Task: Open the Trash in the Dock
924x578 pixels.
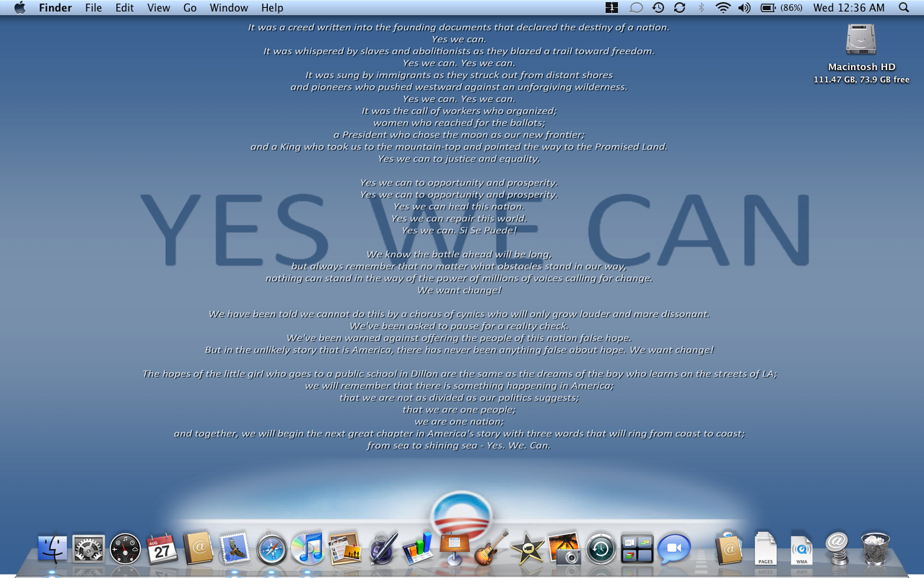Action: [x=875, y=549]
